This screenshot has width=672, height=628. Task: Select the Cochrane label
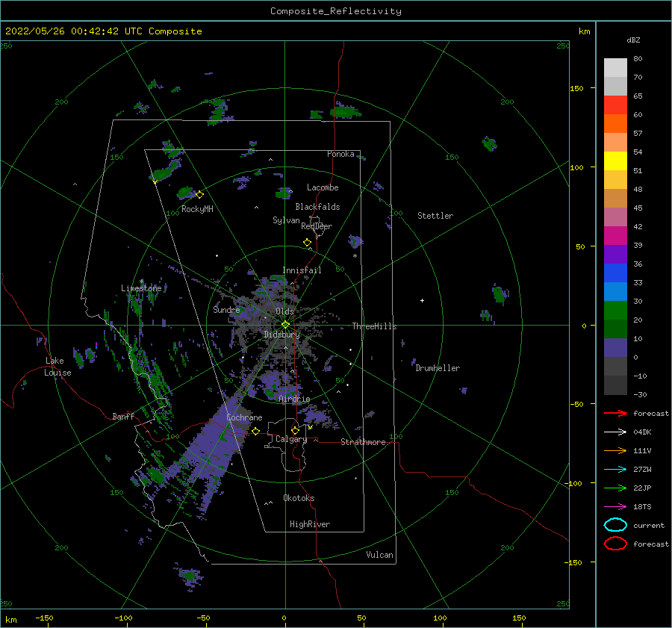244,417
